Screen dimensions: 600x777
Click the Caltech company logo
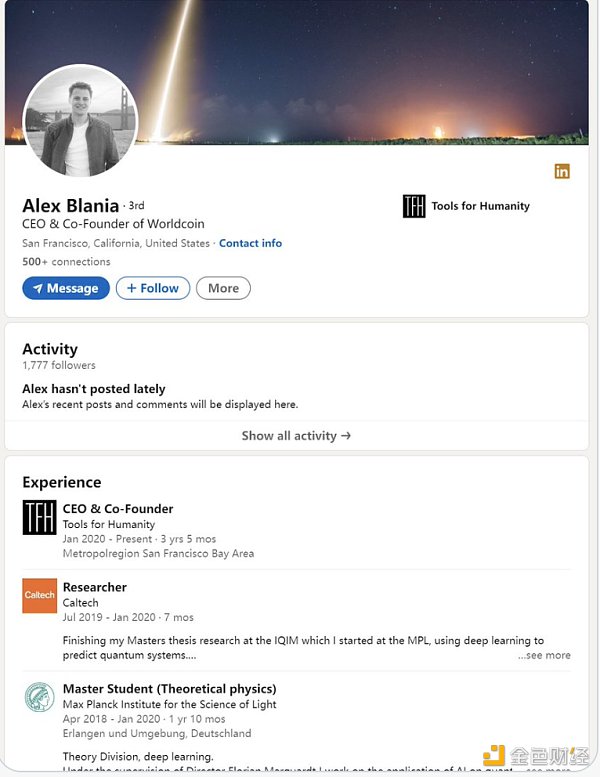pos(40,595)
